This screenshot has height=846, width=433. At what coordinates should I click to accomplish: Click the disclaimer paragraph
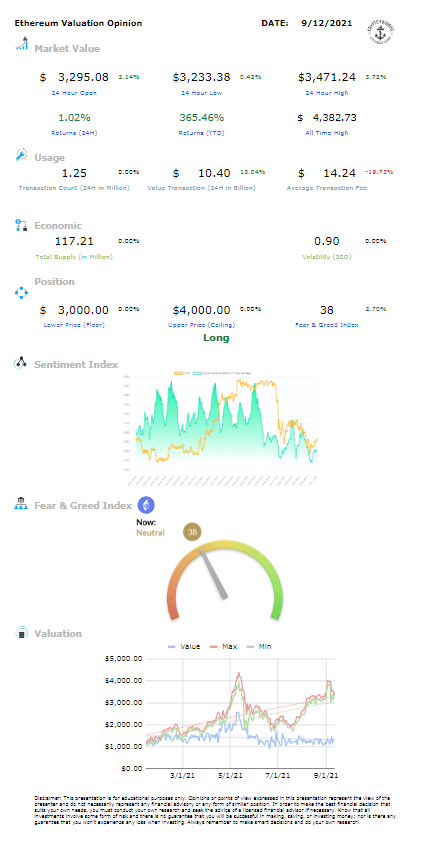(216, 809)
